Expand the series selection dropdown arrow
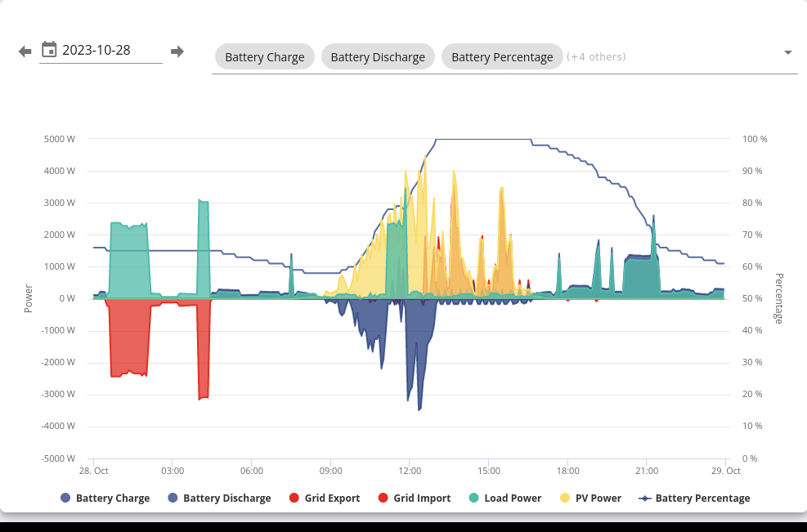807x532 pixels. click(787, 52)
